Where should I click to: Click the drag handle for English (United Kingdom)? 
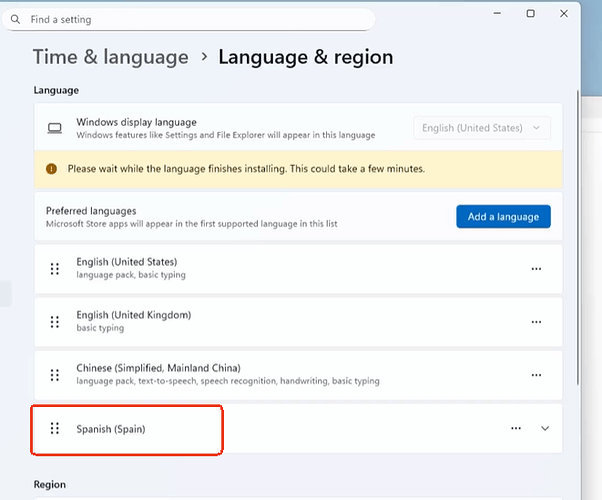55,322
